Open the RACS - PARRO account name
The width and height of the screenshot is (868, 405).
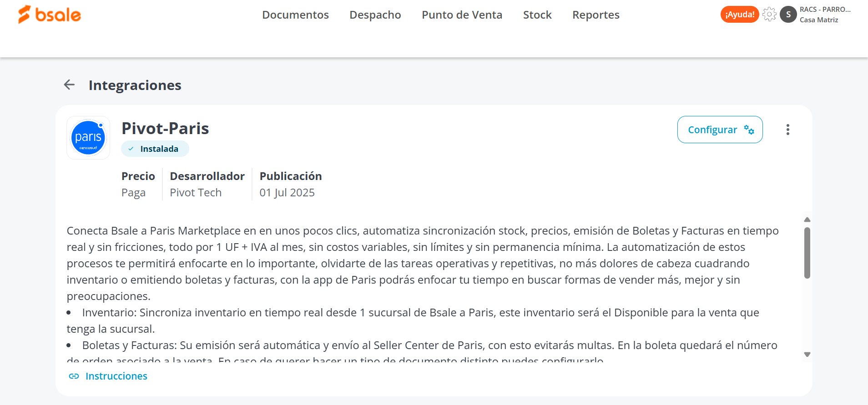pyautogui.click(x=825, y=10)
